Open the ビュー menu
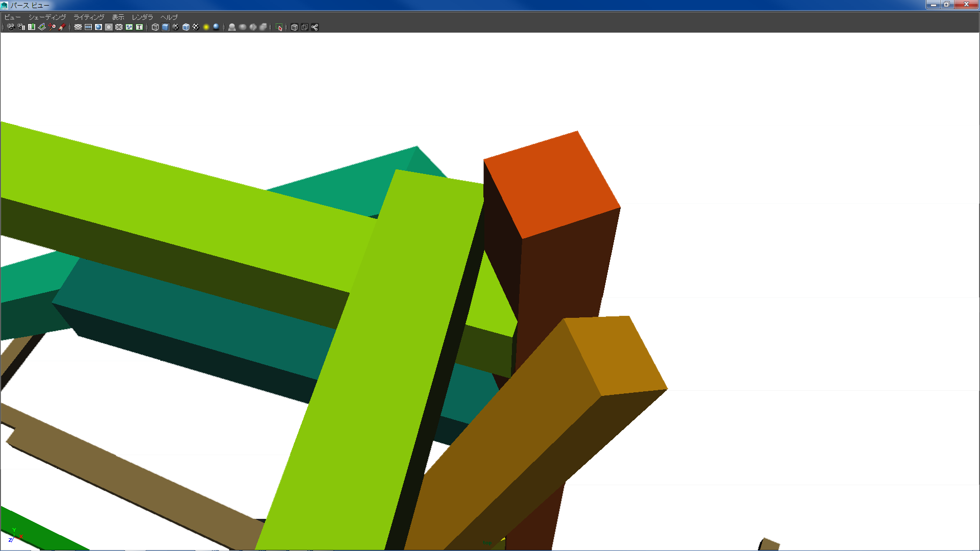This screenshot has width=980, height=551. 12,17
